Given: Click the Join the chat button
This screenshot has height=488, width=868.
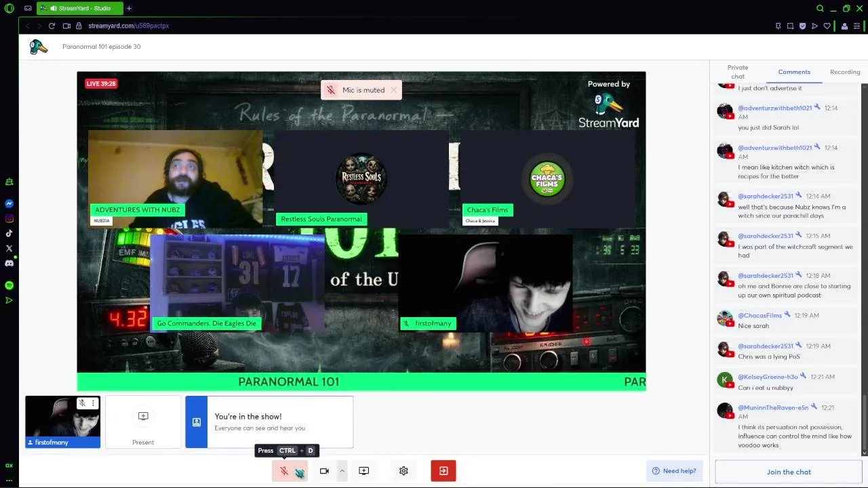Looking at the screenshot, I should click(x=789, y=472).
